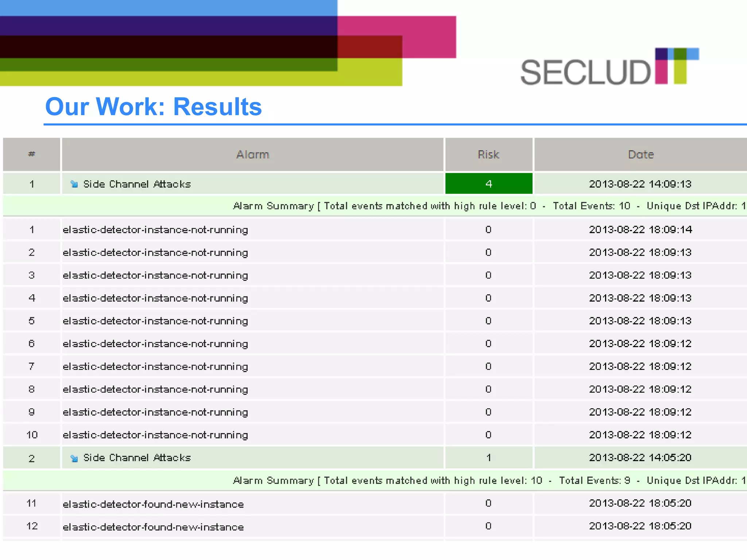Select event row 10 elastic-detector-instance-not-running
Viewport: 747px width, 560px height.
375,435
